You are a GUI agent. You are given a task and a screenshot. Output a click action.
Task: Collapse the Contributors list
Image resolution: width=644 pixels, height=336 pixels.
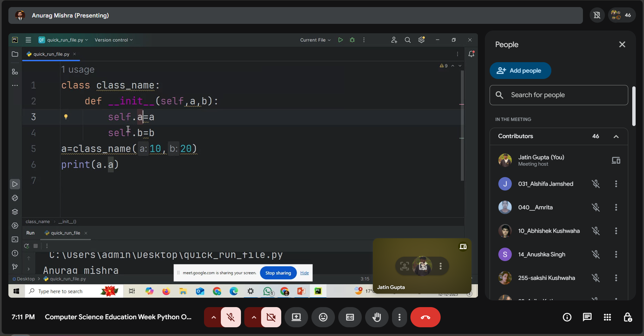pyautogui.click(x=616, y=136)
